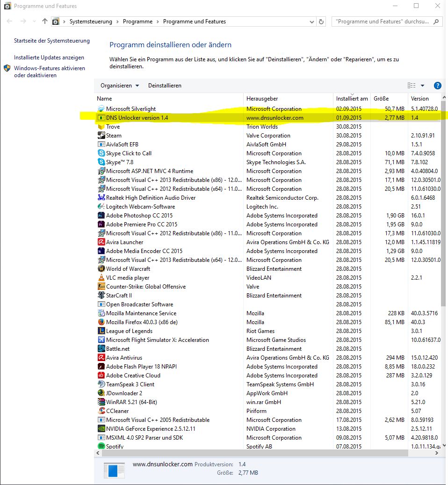Click the StarCraft II icon

click(101, 296)
